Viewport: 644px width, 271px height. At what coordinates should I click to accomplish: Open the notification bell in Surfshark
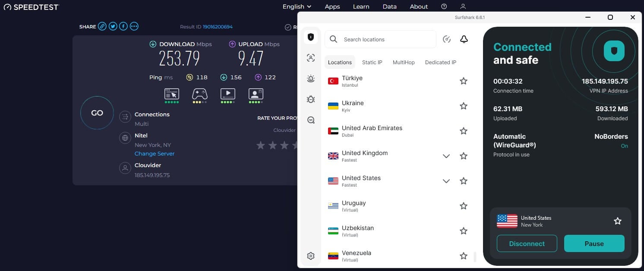pos(464,39)
